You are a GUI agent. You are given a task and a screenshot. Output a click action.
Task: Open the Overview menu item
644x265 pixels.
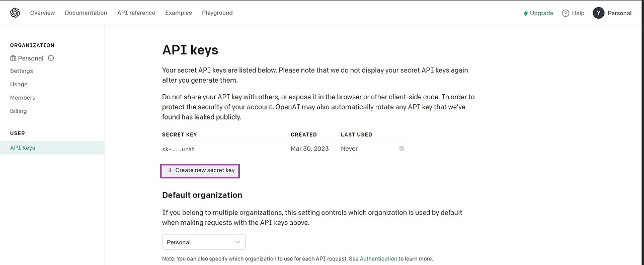coord(42,13)
